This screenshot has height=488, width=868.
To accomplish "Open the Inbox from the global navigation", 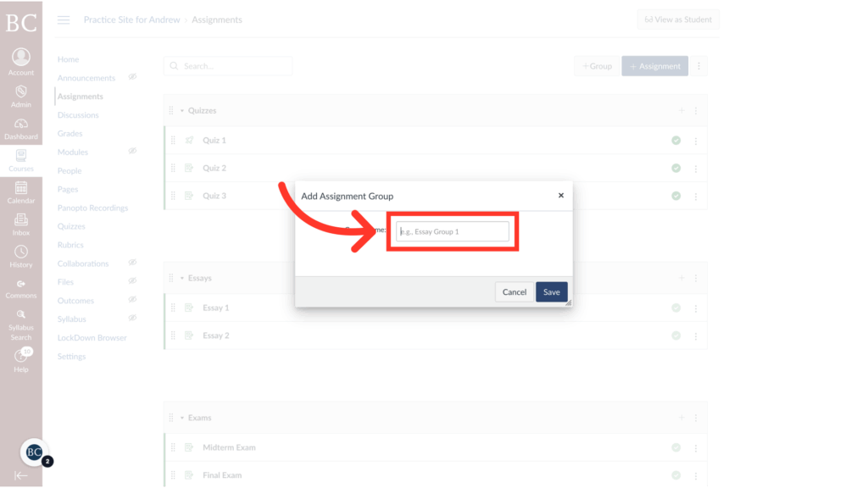I will click(20, 219).
